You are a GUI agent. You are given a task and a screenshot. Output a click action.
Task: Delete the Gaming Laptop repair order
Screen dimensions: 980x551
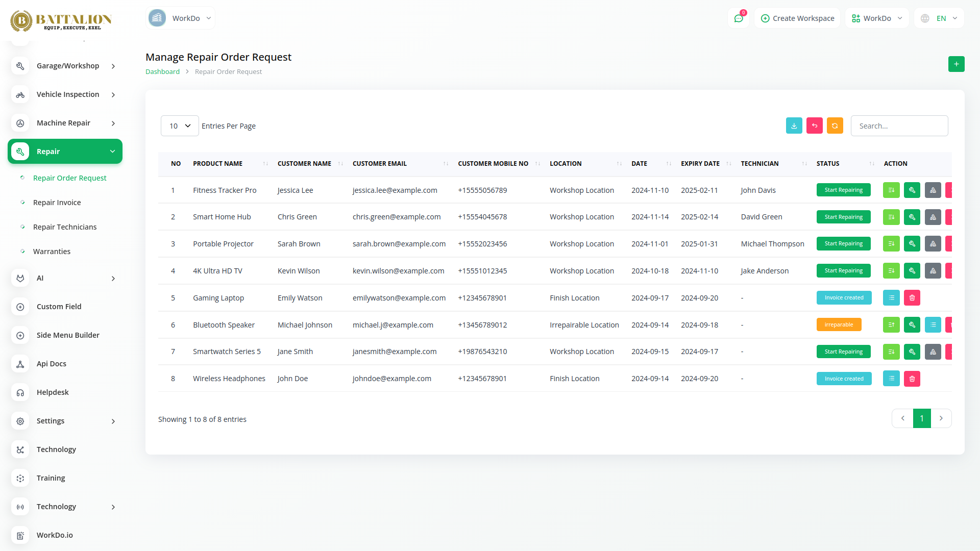[912, 297]
